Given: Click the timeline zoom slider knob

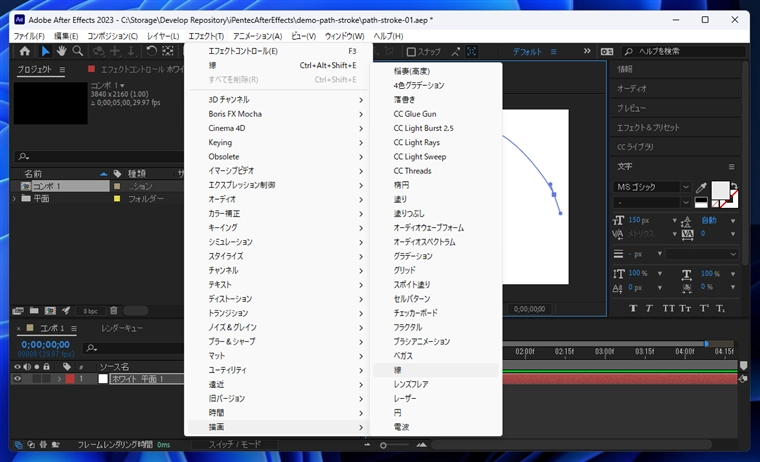Looking at the screenshot, I should tap(383, 445).
